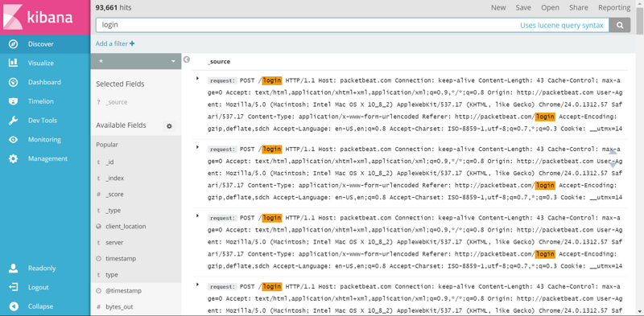The width and height of the screenshot is (644, 316).
Task: Run search with magnifier button
Action: pyautogui.click(x=619, y=25)
